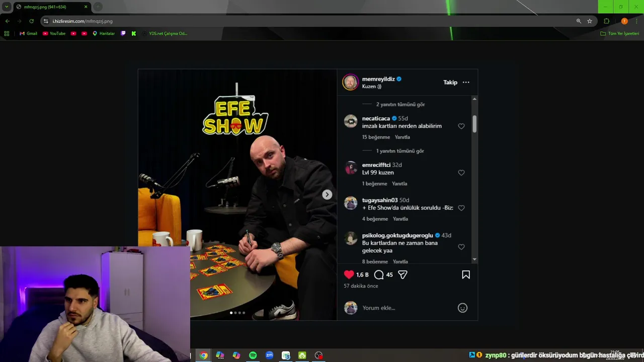644x362 pixels.
Task: Open the new tab plus button
Action: tap(98, 7)
